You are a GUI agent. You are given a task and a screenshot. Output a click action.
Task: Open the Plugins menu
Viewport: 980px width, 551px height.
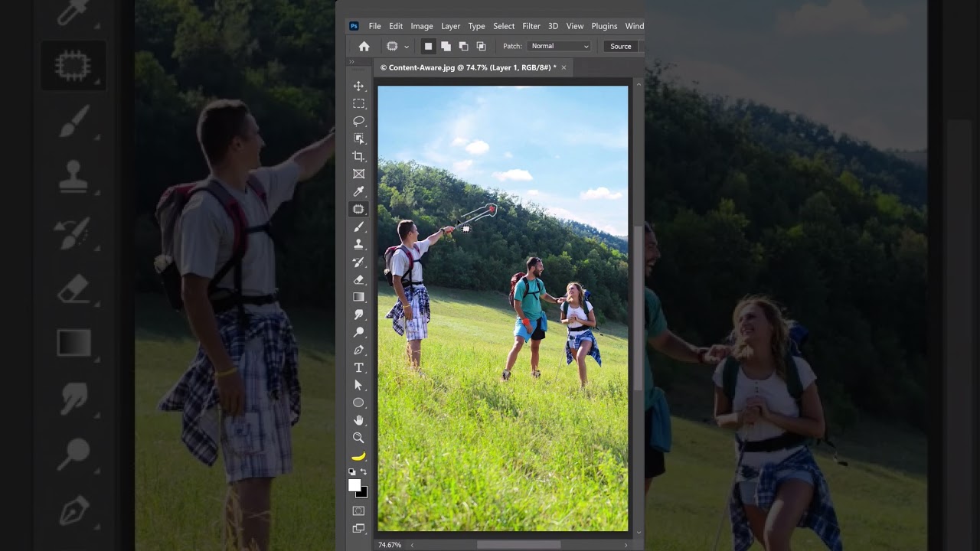coord(604,26)
